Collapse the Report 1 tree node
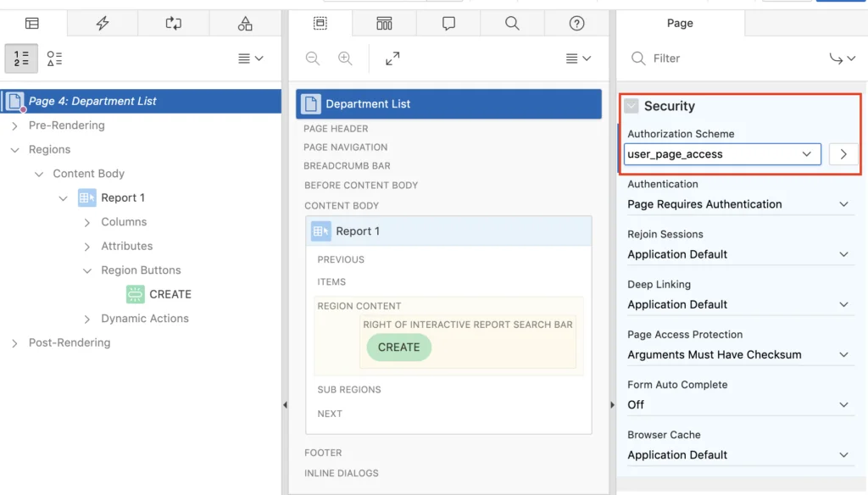868x495 pixels. tap(63, 198)
